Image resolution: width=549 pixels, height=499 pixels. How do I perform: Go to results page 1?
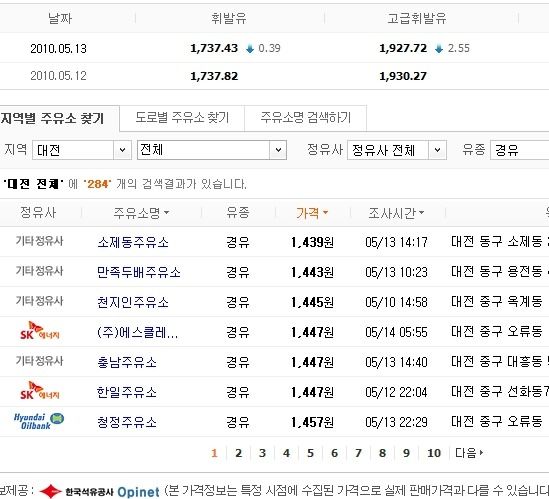coord(215,453)
